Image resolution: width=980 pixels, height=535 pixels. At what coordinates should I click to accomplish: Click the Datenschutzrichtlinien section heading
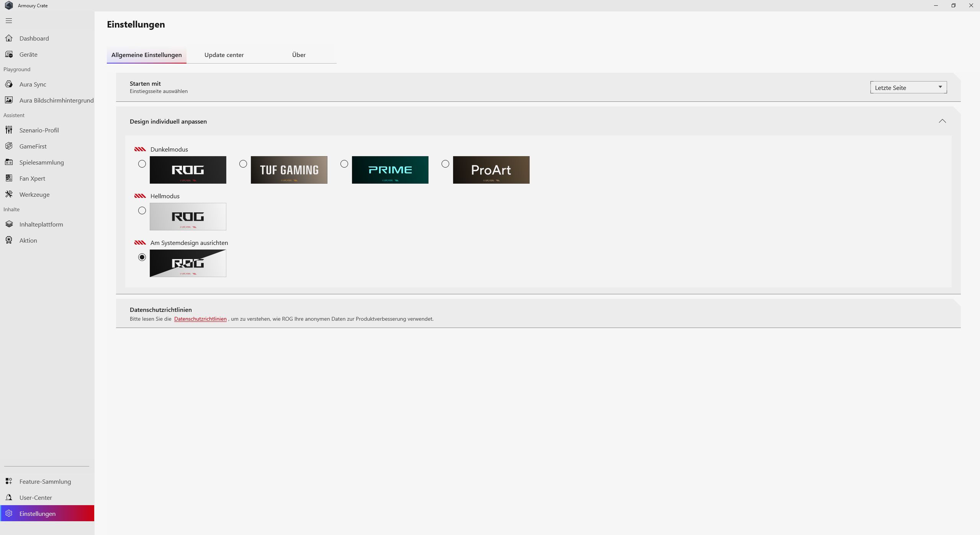point(161,310)
